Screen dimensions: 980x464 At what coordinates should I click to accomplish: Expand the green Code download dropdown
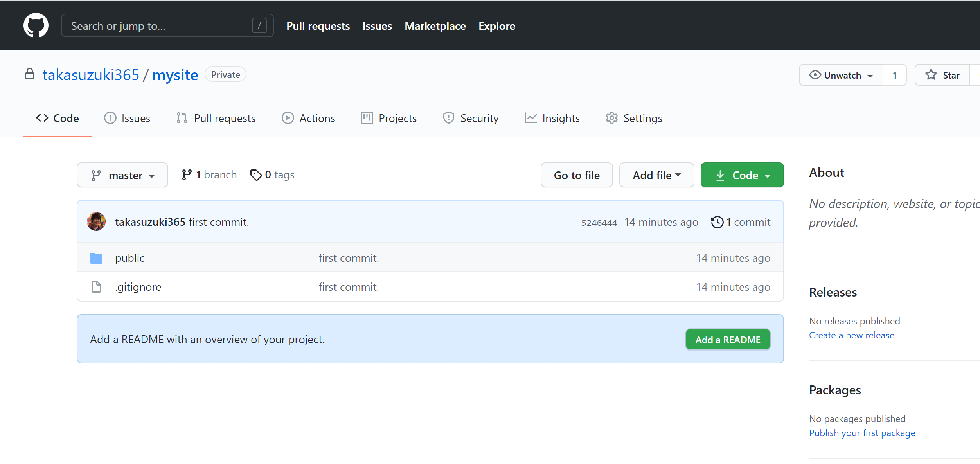point(742,175)
